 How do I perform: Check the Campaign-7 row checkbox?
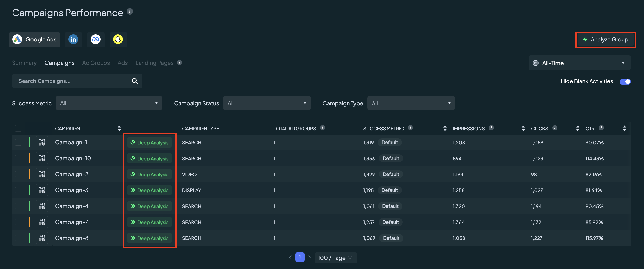[x=18, y=222]
